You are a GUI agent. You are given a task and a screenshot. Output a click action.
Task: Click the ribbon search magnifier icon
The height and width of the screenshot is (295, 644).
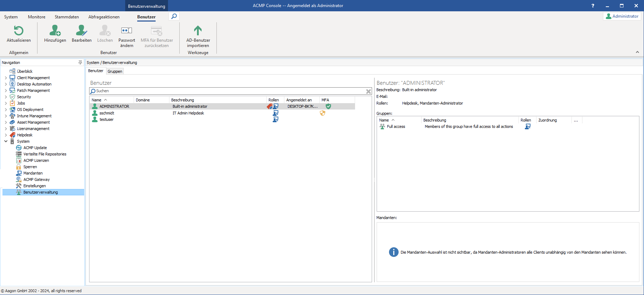[174, 16]
